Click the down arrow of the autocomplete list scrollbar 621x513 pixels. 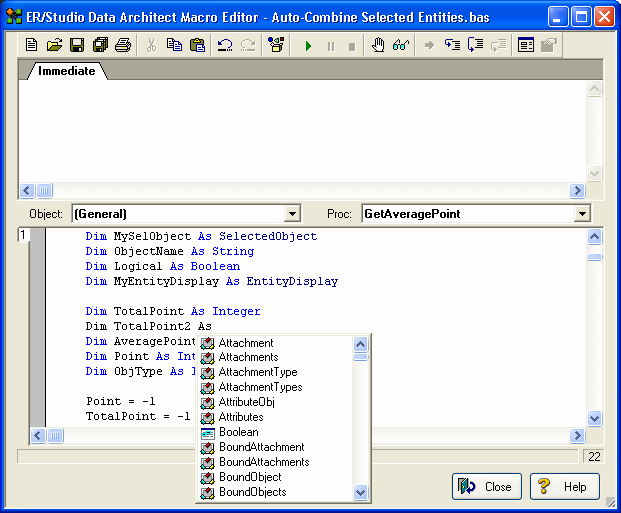click(360, 492)
